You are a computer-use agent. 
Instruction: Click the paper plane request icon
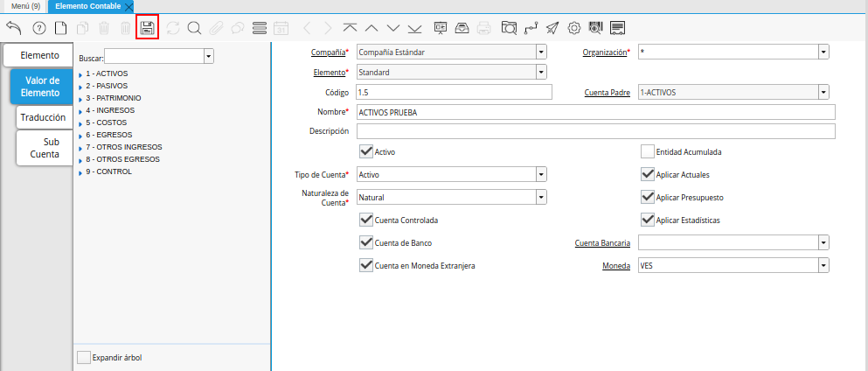pos(552,28)
